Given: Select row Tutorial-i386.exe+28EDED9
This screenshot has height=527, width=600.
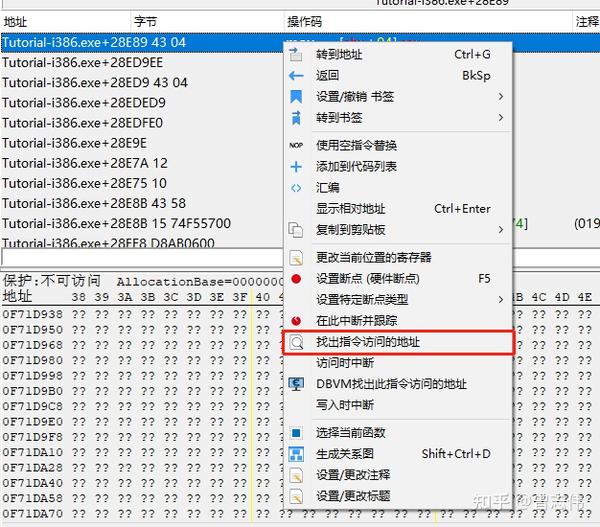Looking at the screenshot, I should 142,103.
